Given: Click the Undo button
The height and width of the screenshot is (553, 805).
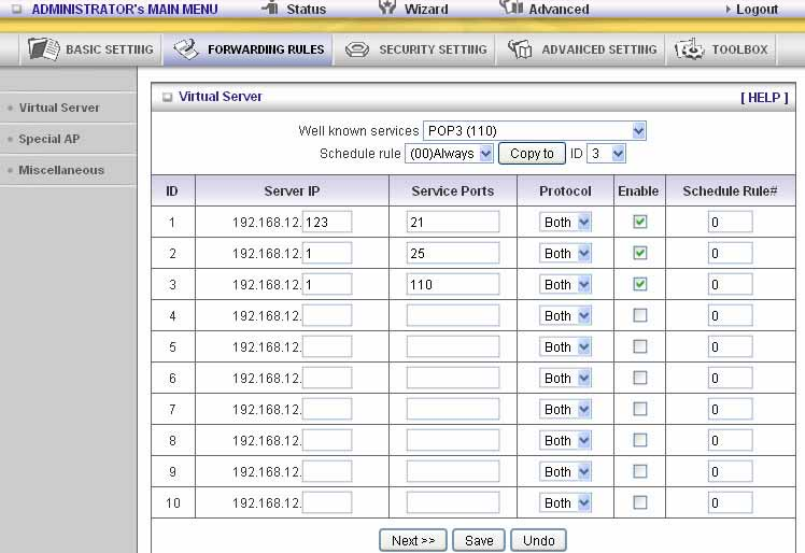Looking at the screenshot, I should click(x=539, y=540).
